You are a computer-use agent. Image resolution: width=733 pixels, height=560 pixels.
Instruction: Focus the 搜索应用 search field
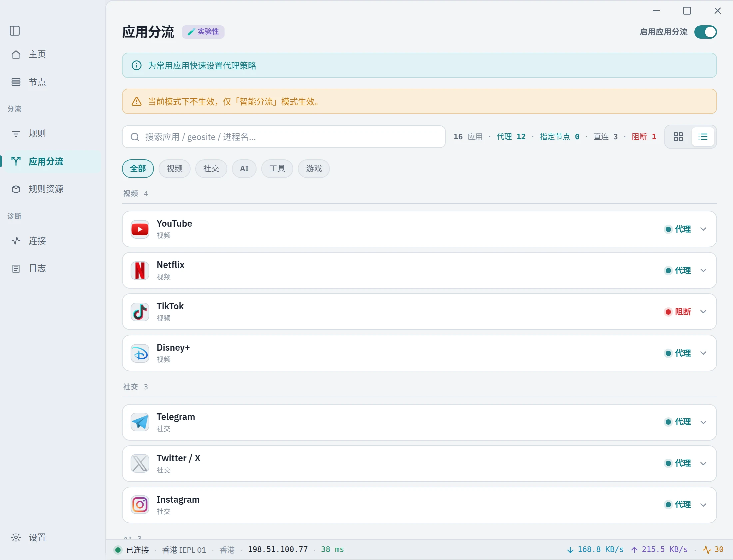(x=284, y=137)
